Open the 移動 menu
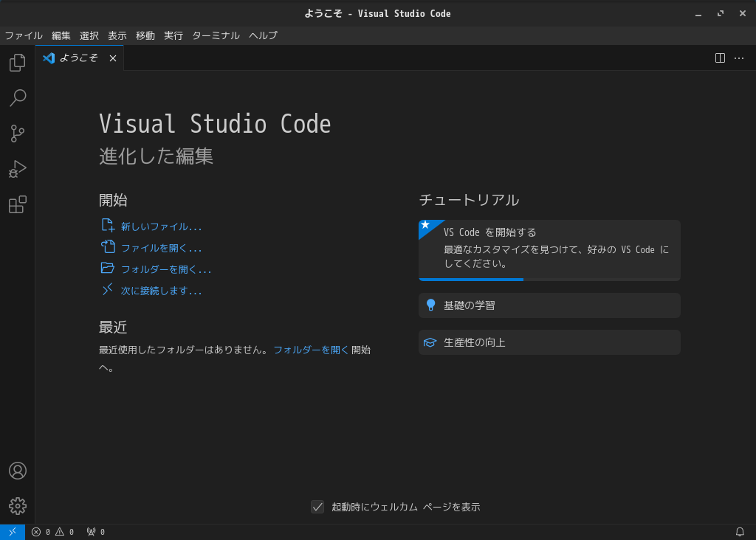This screenshot has height=540, width=756. click(145, 35)
